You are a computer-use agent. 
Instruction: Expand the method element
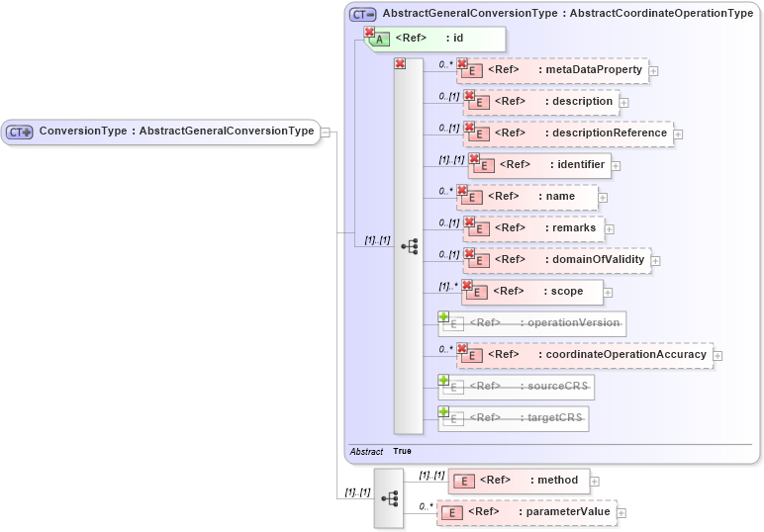[x=595, y=482]
